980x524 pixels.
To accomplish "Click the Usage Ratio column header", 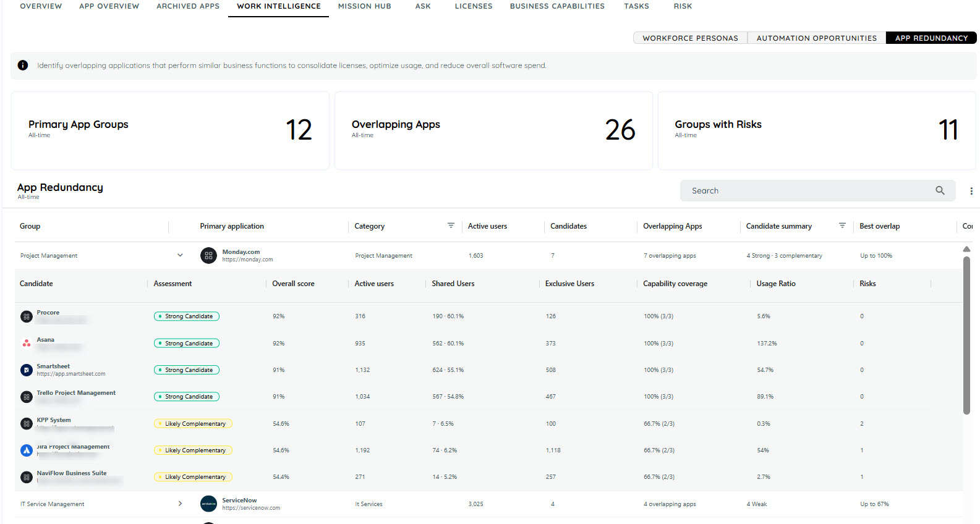I will [776, 284].
